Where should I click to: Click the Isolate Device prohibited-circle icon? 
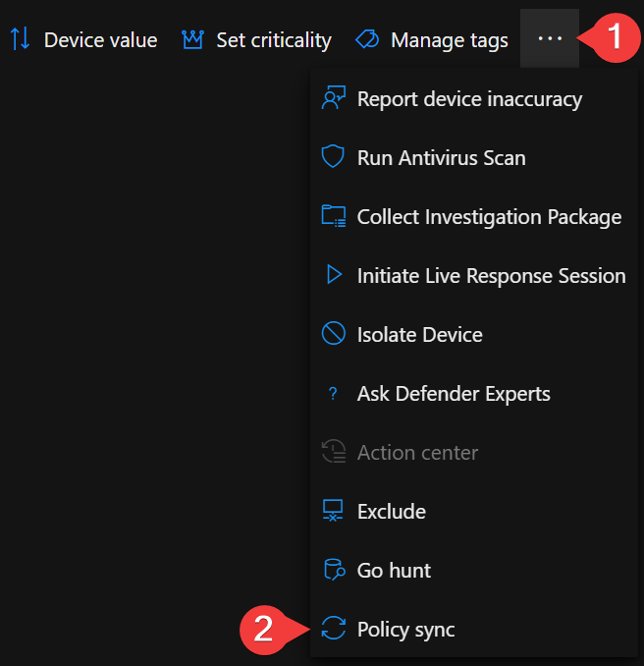pos(334,333)
